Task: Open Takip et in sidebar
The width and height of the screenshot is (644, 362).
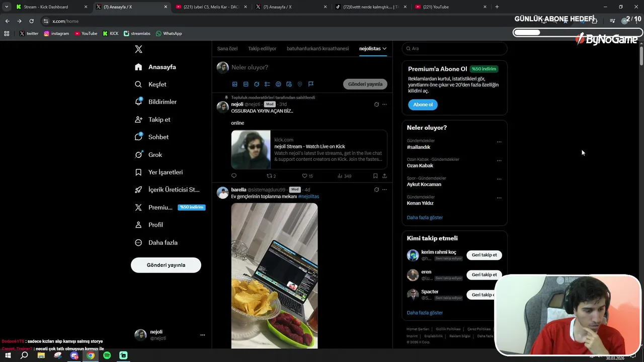Action: pos(152,120)
